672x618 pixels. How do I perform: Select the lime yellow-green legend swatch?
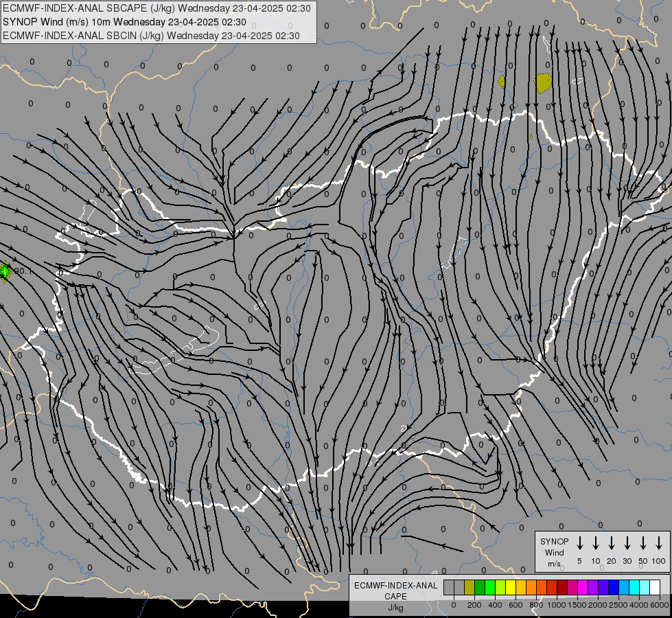[x=500, y=587]
